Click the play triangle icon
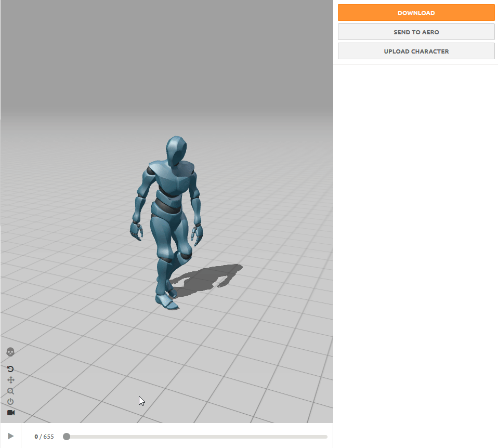This screenshot has height=448, width=498. (11, 436)
